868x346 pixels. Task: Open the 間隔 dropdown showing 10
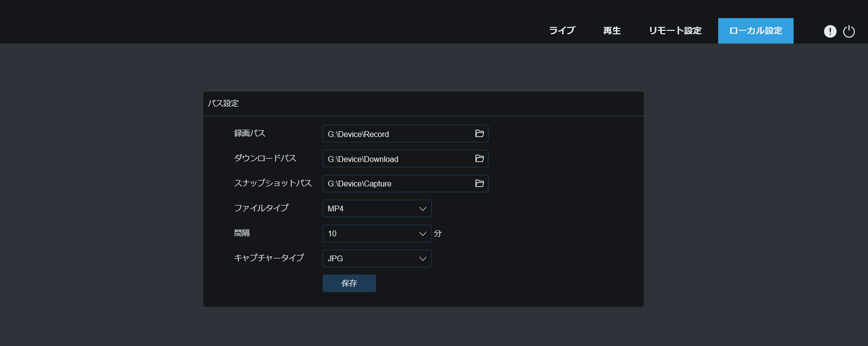click(376, 233)
